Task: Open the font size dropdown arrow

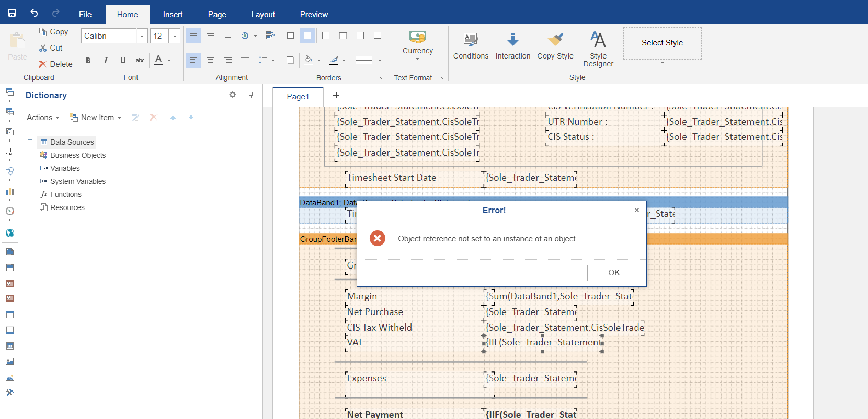Action: [x=175, y=36]
